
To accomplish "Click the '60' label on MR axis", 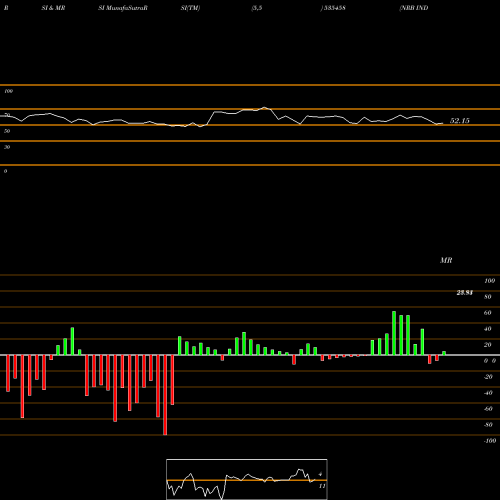I will pyautogui.click(x=488, y=313).
